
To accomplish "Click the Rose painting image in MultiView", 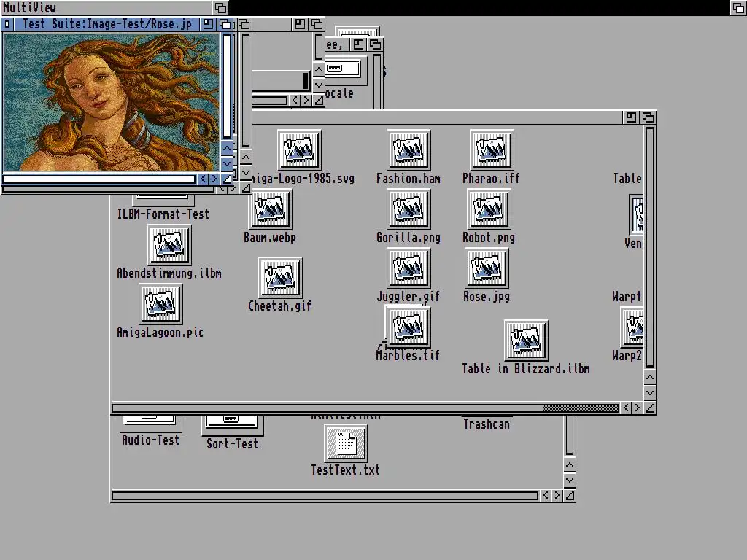I will pyautogui.click(x=111, y=101).
